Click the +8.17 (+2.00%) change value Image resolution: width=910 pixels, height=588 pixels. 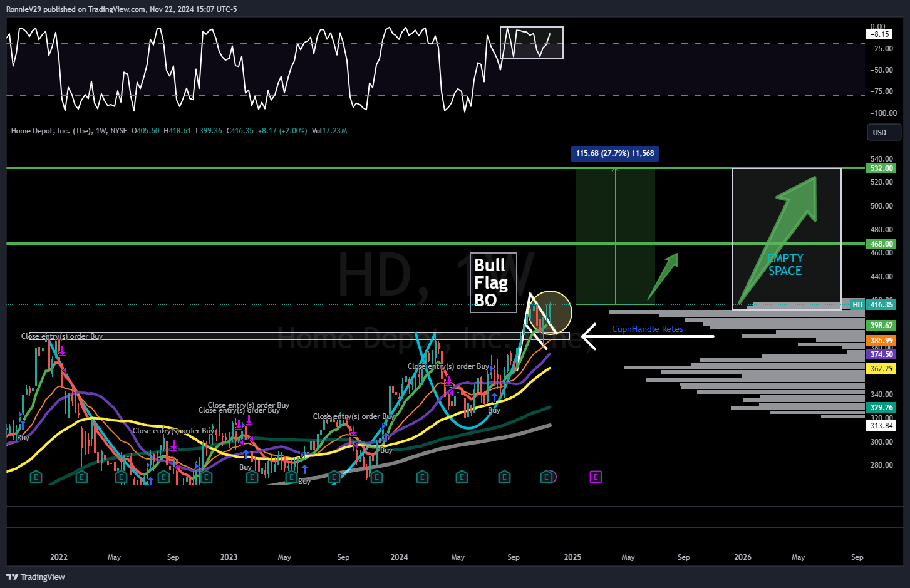pos(282,131)
